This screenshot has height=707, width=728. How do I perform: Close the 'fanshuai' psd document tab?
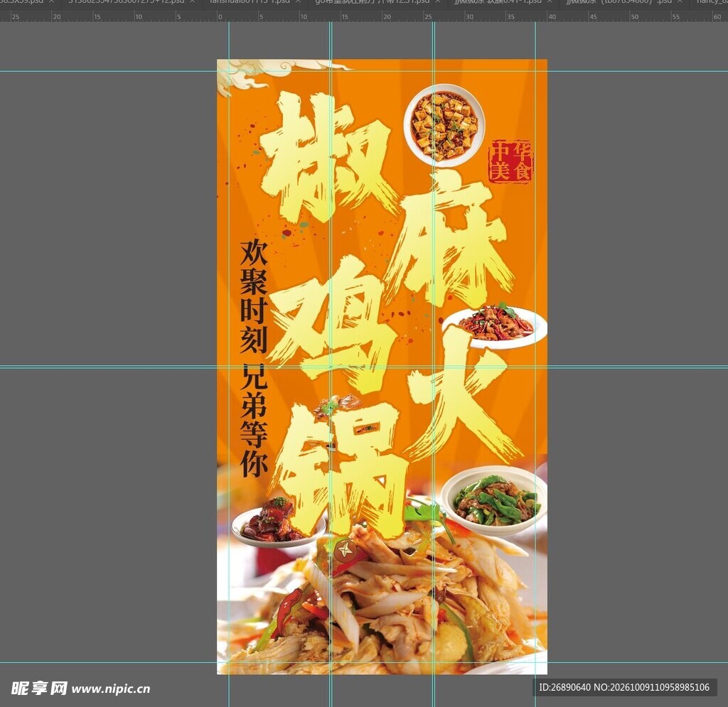pyautogui.click(x=298, y=1)
